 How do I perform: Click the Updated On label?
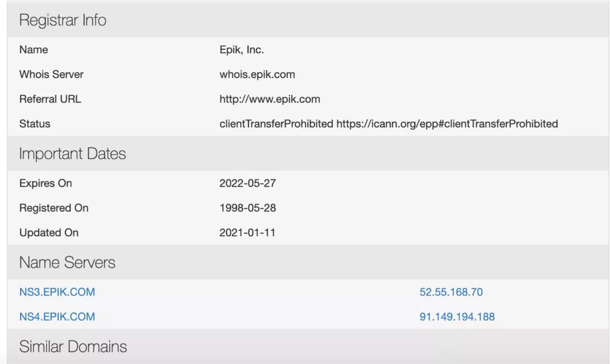coord(49,232)
